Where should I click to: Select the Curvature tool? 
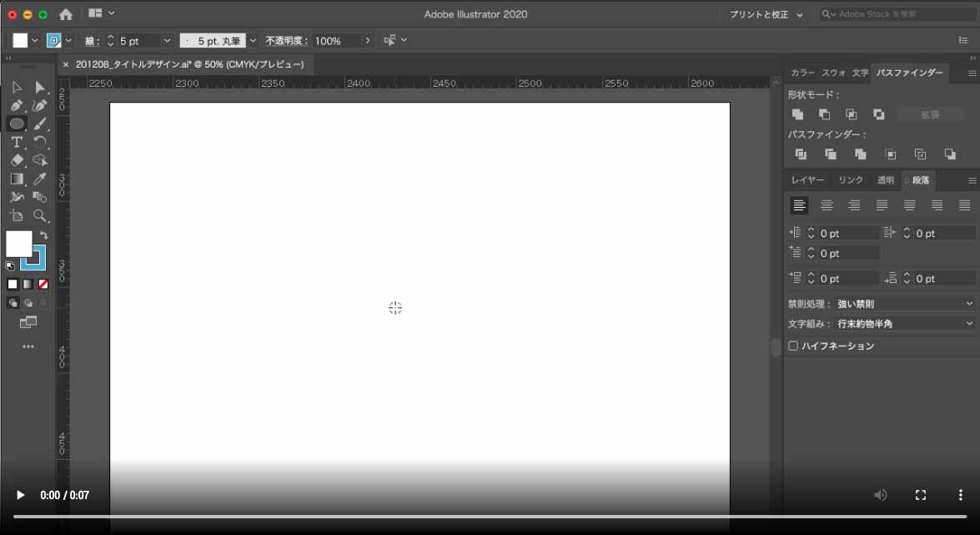[x=40, y=105]
